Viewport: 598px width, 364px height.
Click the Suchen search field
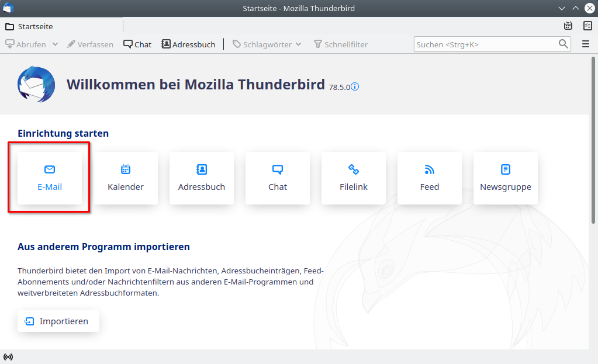(x=484, y=44)
